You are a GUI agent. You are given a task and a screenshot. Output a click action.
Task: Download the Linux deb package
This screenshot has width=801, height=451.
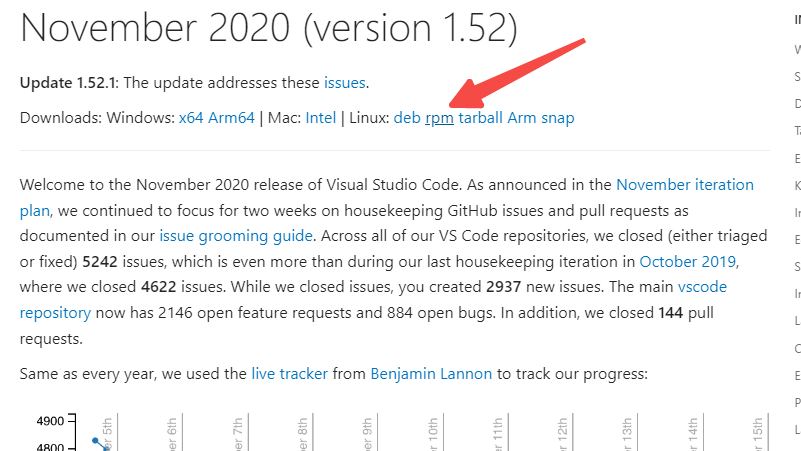[x=407, y=118]
